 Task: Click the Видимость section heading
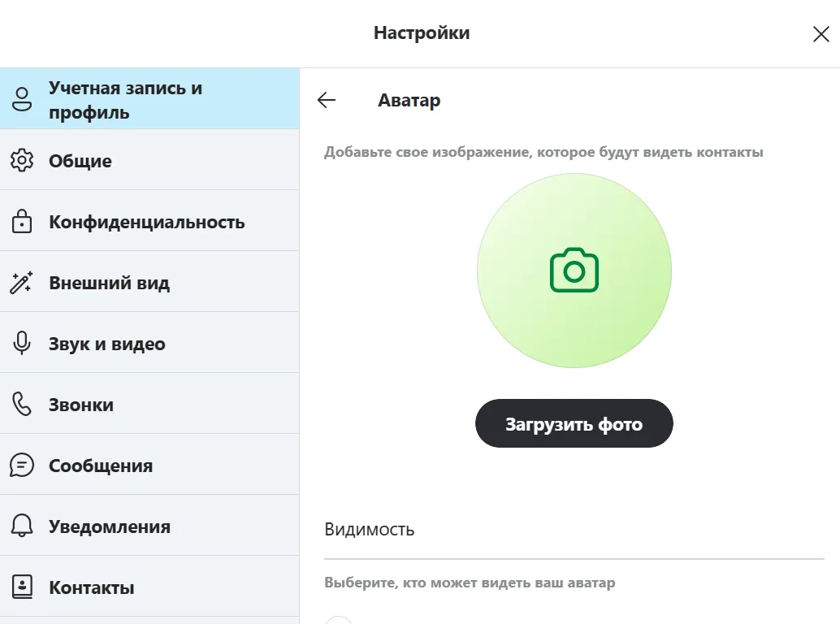[369, 529]
